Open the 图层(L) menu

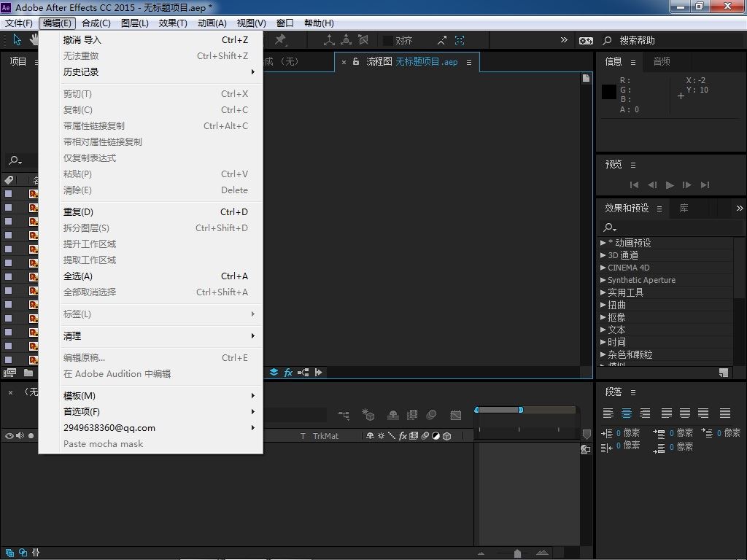point(135,23)
